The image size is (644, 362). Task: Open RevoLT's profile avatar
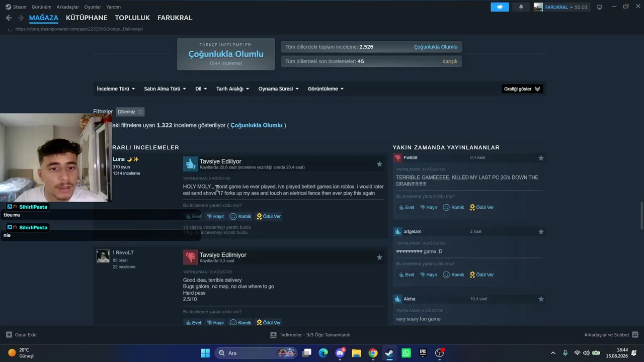click(x=103, y=256)
